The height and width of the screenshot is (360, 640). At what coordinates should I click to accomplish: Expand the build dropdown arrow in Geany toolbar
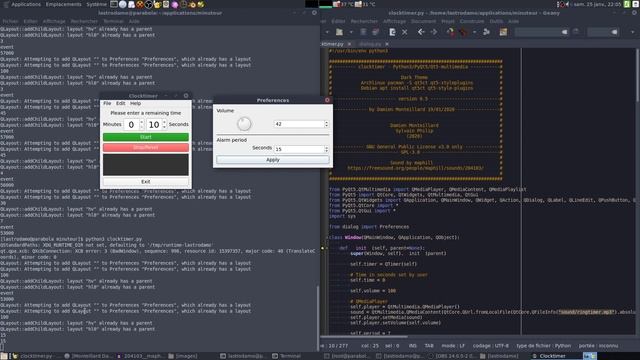(x=474, y=32)
